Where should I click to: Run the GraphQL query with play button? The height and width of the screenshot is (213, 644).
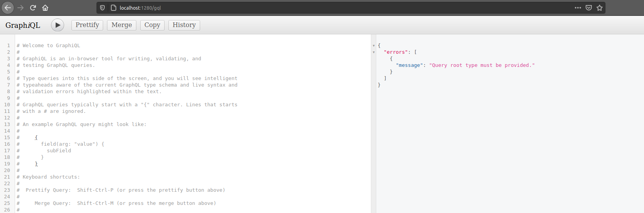click(x=58, y=25)
